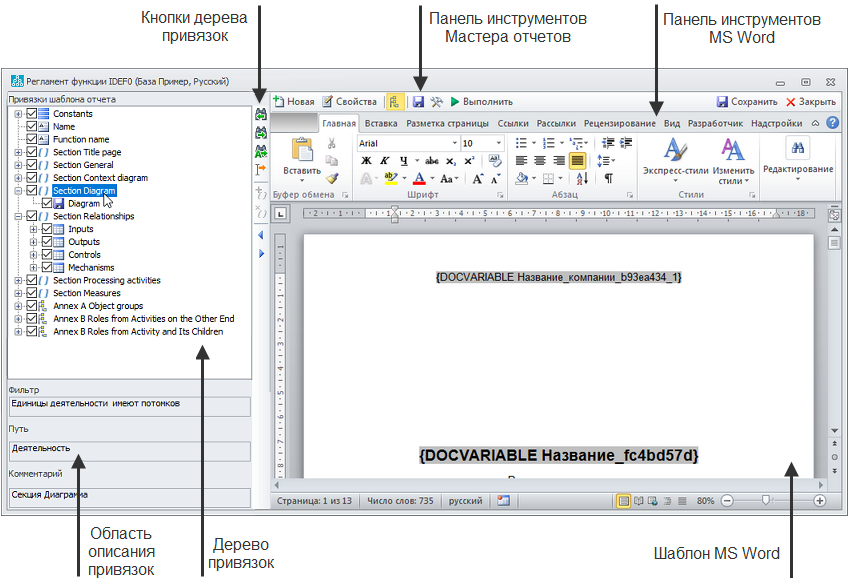Screen dimensions: 848x588
Task: Collapse the Section Relationships node
Action: coord(18,216)
